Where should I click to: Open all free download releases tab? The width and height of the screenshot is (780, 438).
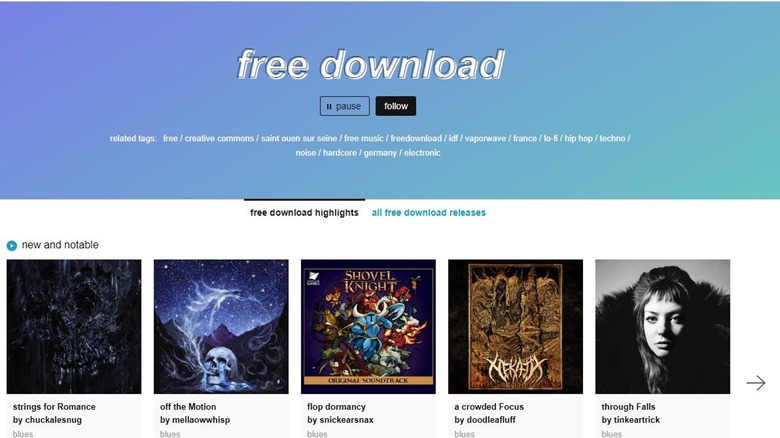428,213
